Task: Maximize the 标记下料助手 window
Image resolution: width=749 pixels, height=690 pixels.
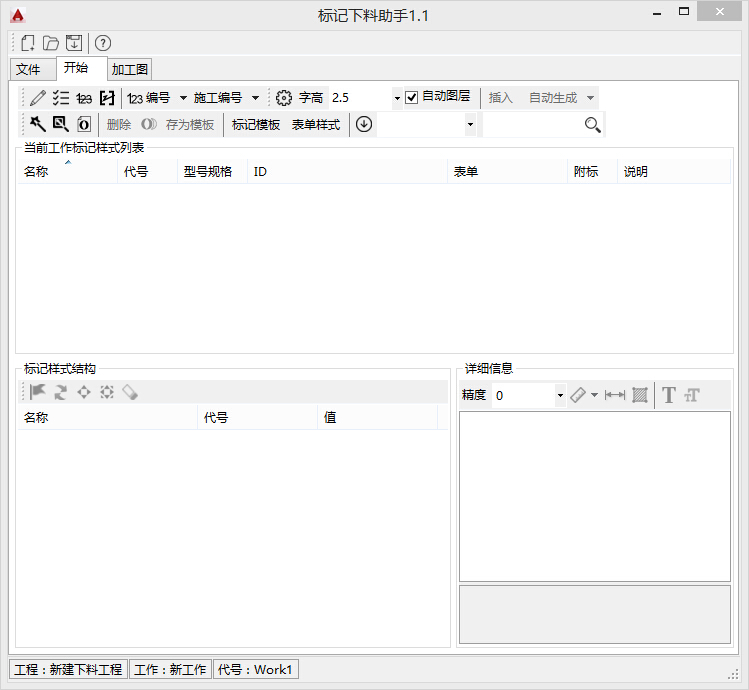Action: tap(684, 11)
